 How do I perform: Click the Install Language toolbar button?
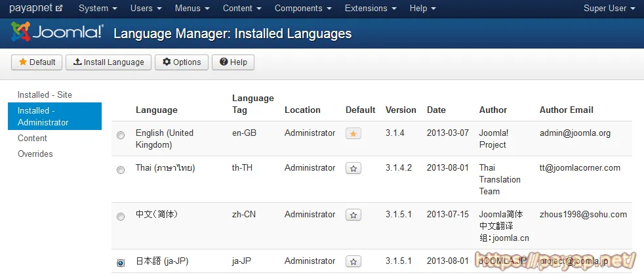pos(109,62)
